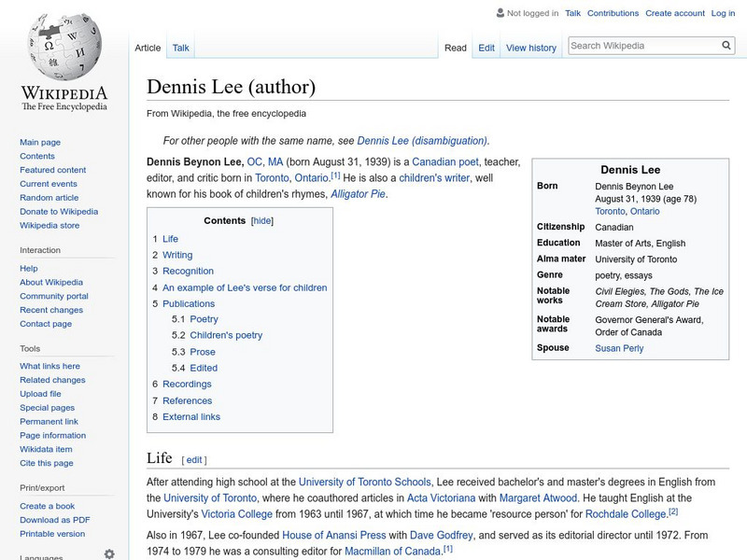747x560 pixels.
Task: Open the View history tab
Action: pos(531,47)
